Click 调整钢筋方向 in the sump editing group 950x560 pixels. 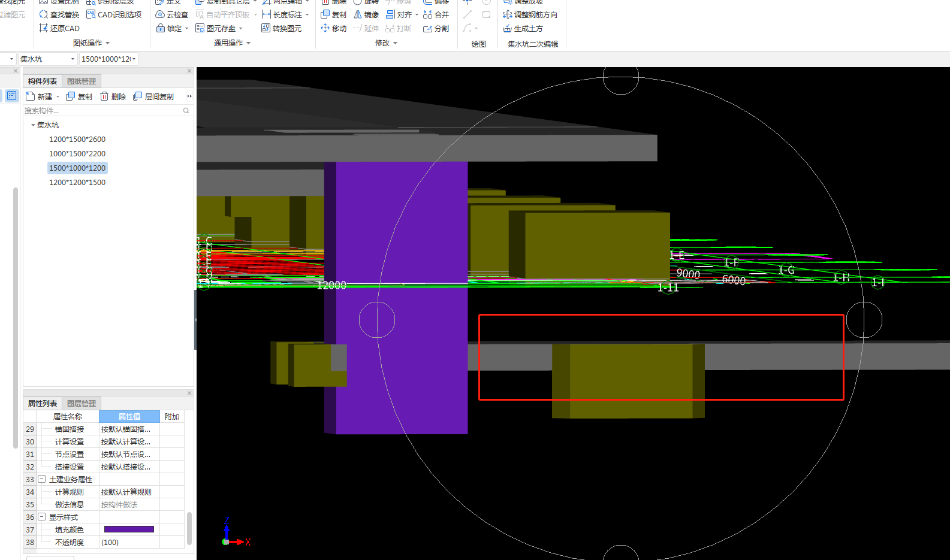click(x=530, y=14)
